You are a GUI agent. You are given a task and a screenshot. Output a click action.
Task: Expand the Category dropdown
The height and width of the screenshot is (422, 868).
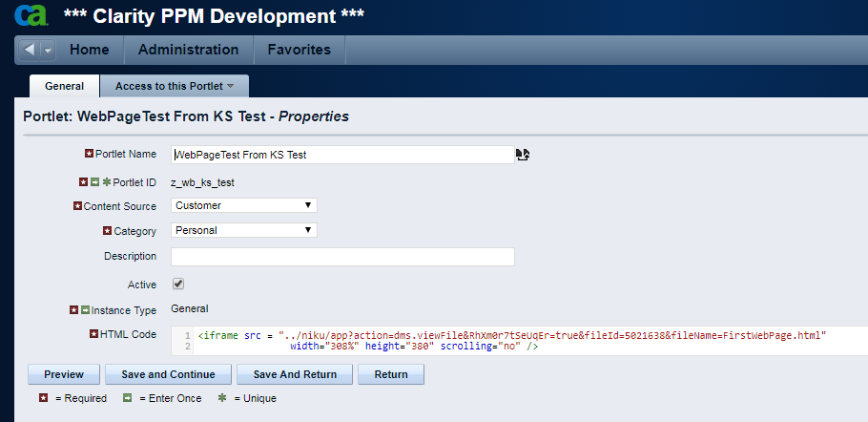(243, 230)
